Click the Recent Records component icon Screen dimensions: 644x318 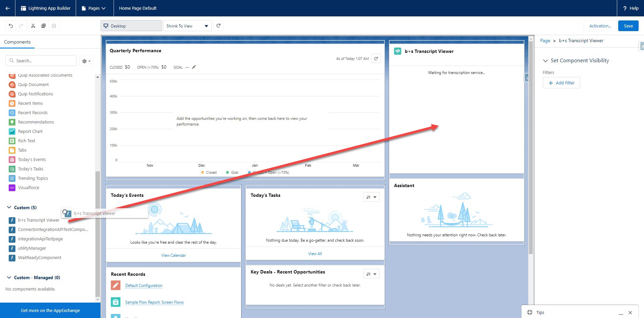[12, 113]
